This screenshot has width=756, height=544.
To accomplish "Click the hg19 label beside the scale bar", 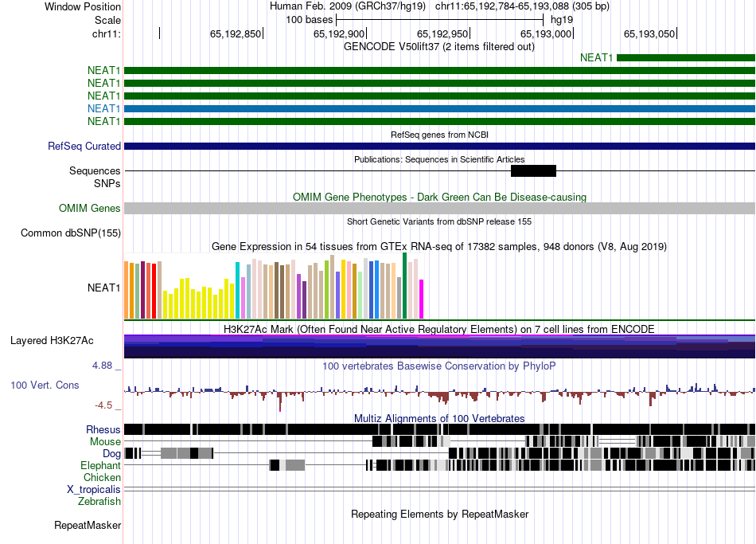I will [562, 20].
